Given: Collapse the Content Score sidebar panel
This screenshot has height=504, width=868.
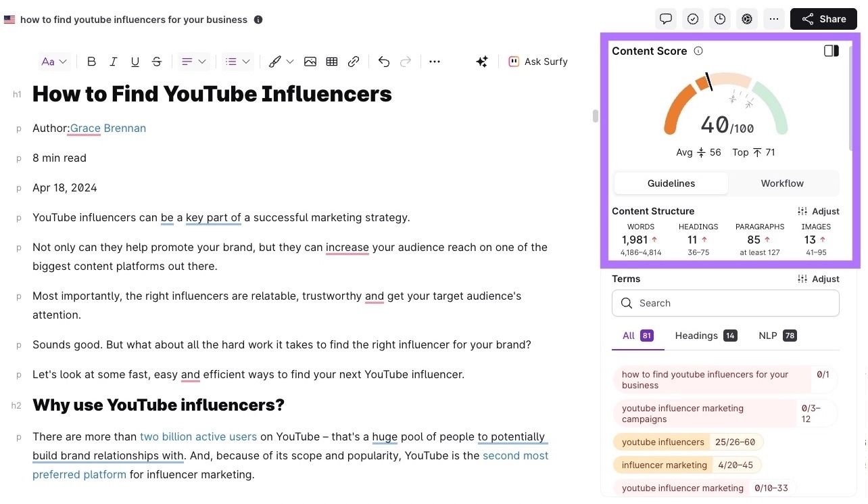Looking at the screenshot, I should [831, 51].
